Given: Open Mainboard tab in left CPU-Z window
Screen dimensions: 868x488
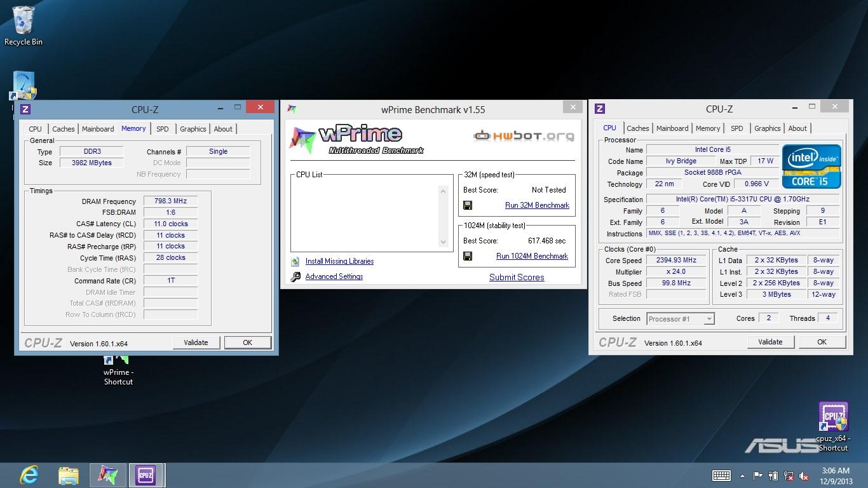Looking at the screenshot, I should [x=98, y=129].
